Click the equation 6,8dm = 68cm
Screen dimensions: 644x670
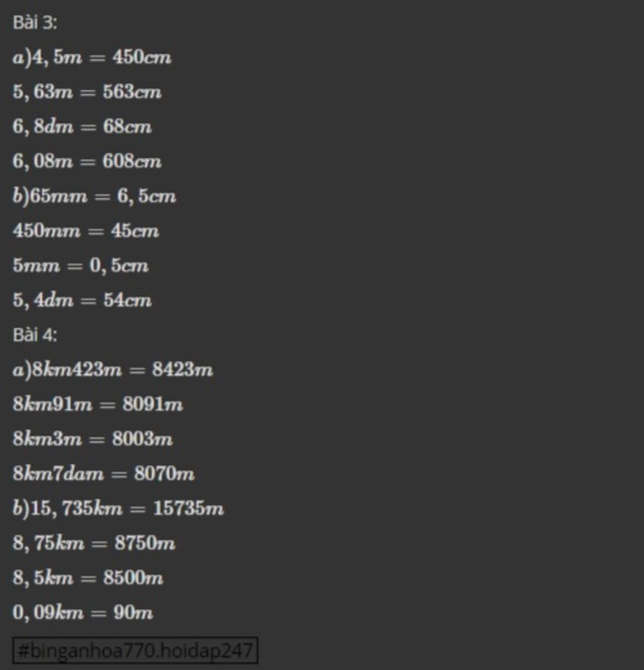click(82, 126)
